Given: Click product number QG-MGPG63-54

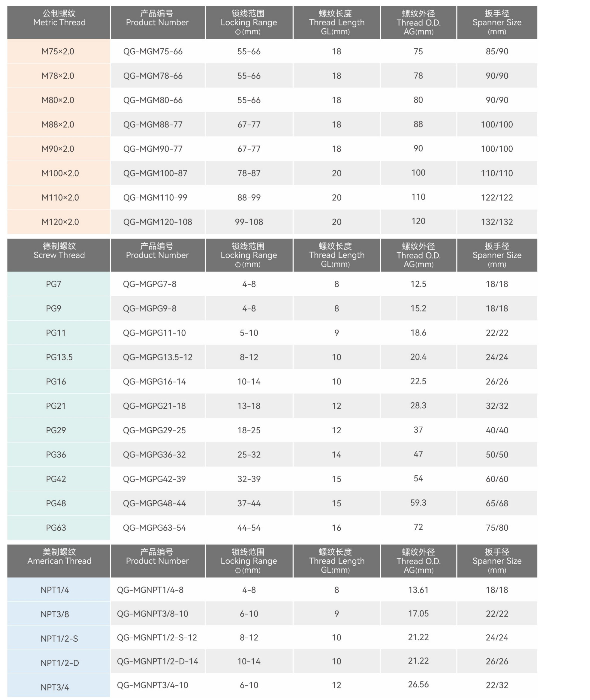Looking at the screenshot, I should coord(154,528).
